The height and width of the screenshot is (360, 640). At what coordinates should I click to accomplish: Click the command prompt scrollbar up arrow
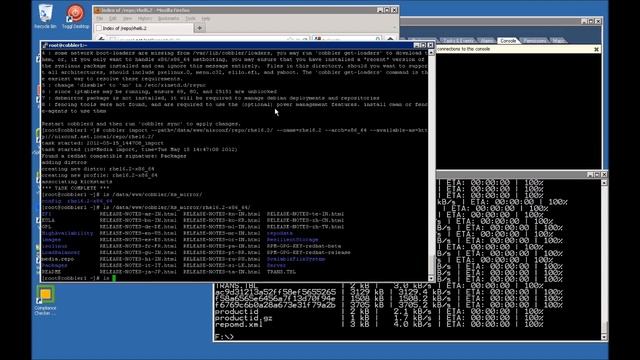click(x=604, y=183)
